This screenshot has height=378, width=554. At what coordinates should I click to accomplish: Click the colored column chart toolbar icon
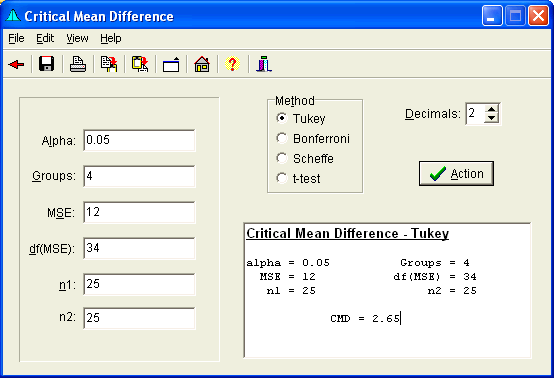[x=264, y=64]
